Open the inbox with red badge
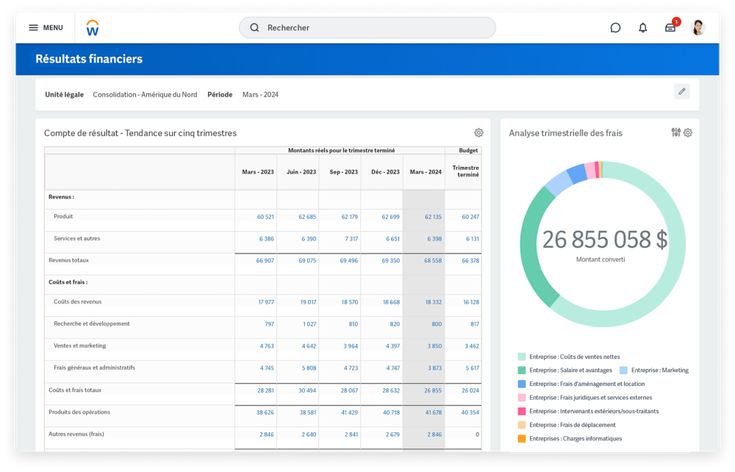Viewport: 735px width, 472px height. 670,27
